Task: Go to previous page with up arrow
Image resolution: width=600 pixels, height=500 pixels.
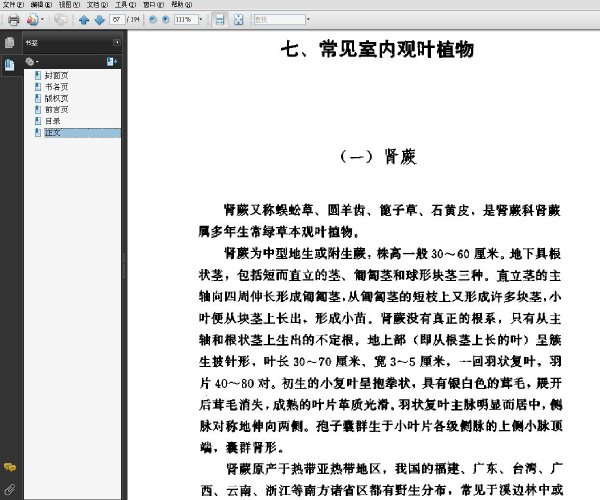Action: tap(84, 20)
